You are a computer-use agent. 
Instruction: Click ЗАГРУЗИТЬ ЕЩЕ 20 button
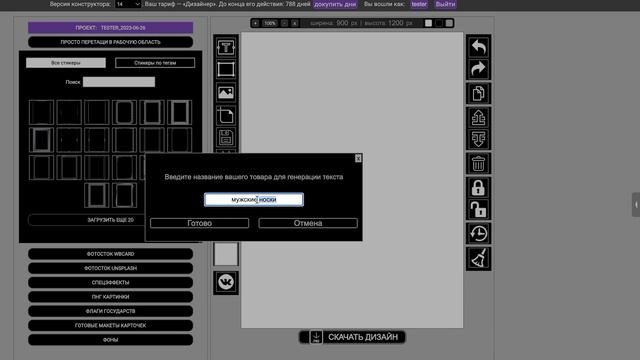point(87,220)
